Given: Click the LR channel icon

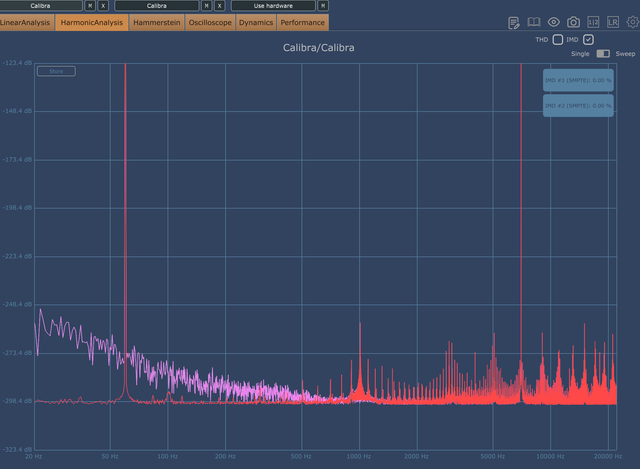Looking at the screenshot, I should tap(613, 22).
